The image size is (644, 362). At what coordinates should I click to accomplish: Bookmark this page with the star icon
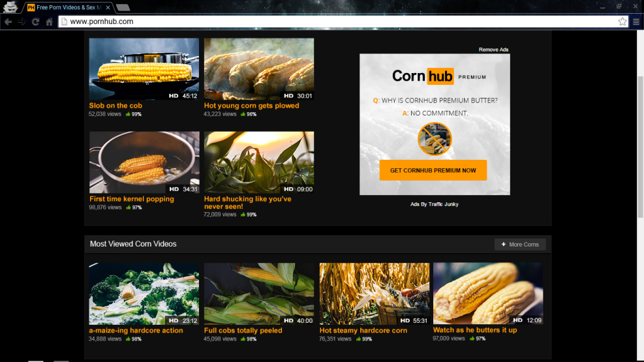pyautogui.click(x=622, y=22)
